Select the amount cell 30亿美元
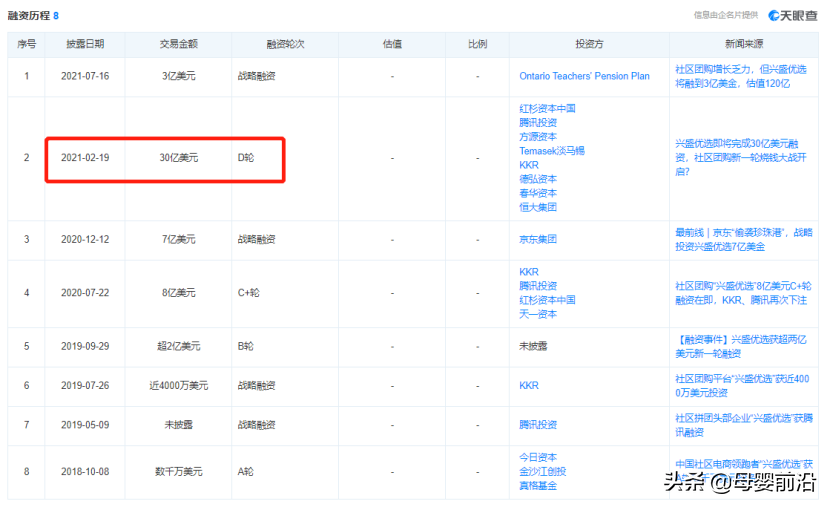 (179, 158)
